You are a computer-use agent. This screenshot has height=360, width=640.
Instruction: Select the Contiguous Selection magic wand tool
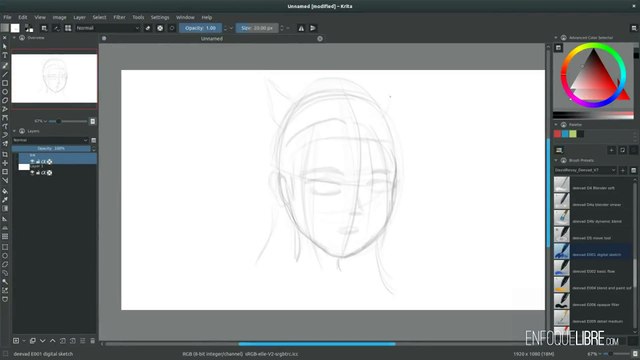coord(5,282)
